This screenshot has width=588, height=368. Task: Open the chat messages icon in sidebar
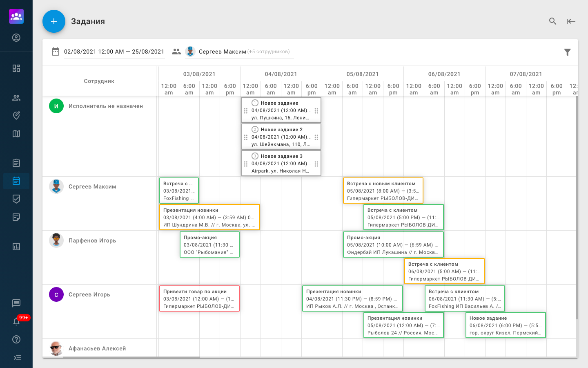point(16,303)
